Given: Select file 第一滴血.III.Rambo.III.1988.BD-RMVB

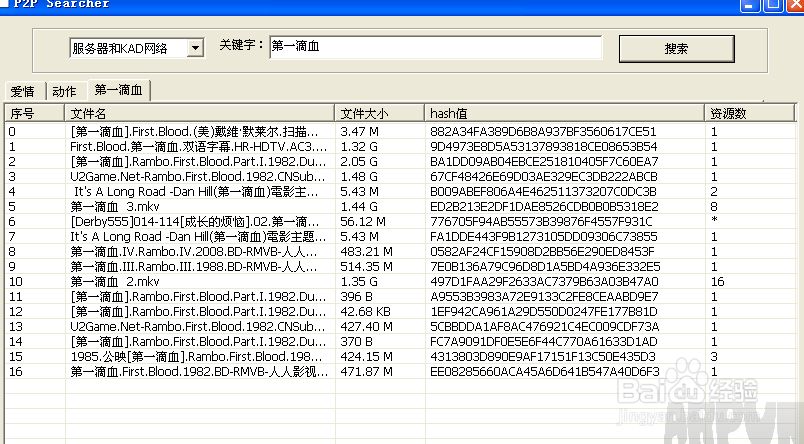Looking at the screenshot, I should click(x=194, y=267).
